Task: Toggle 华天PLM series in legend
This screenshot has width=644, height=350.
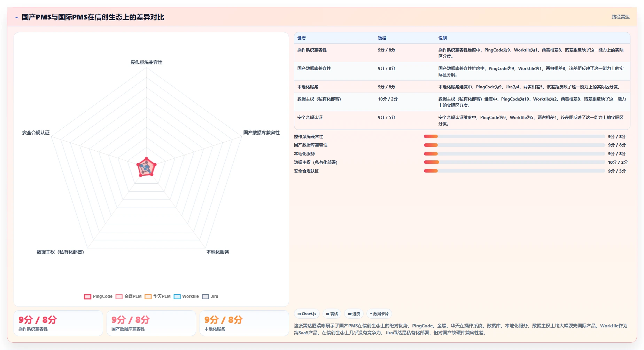Action: click(x=157, y=296)
